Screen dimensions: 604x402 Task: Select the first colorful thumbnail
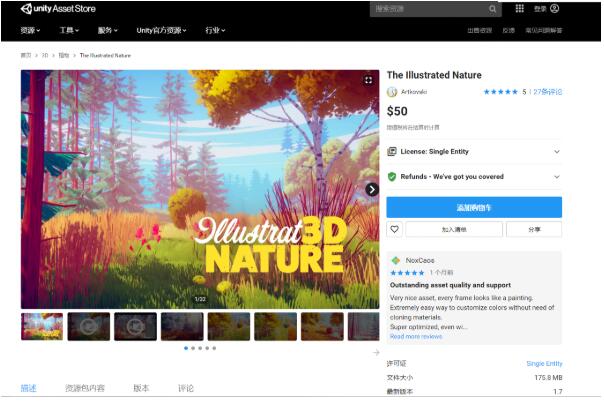click(42, 327)
